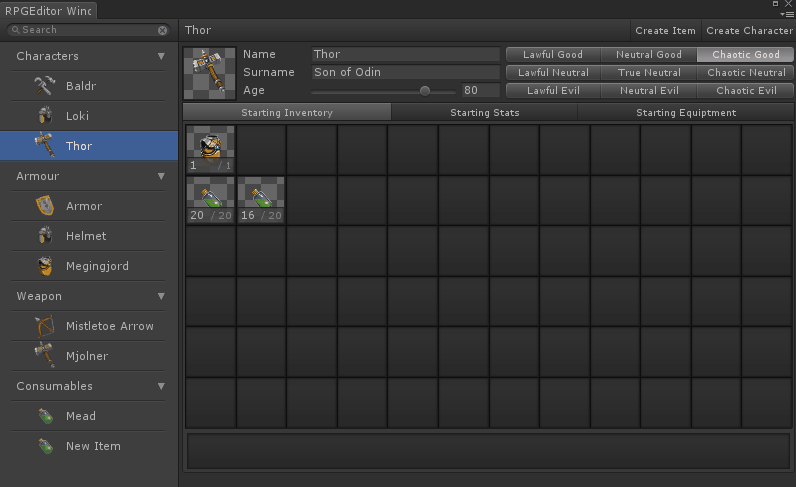Open the Starting Equiptment tab

686,113
